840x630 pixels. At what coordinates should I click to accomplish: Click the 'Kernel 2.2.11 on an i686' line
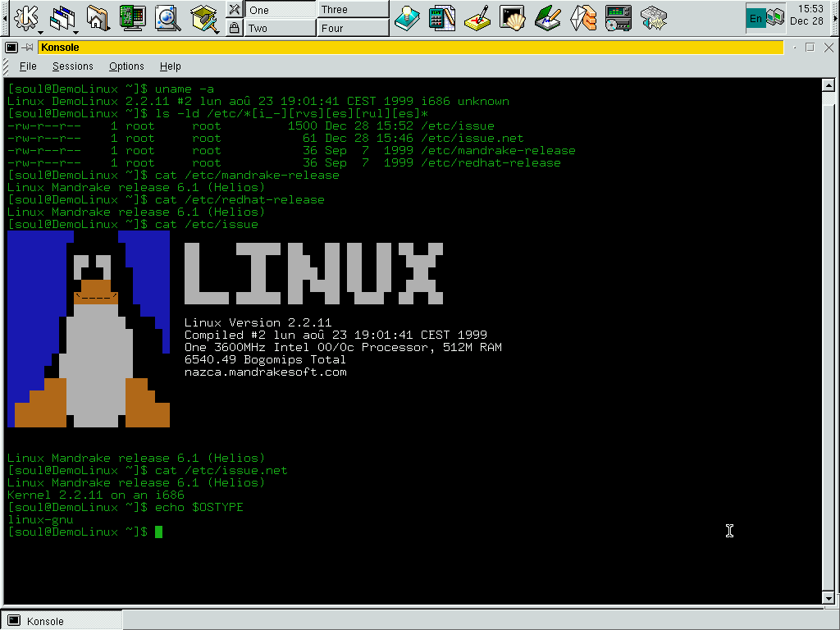(96, 495)
